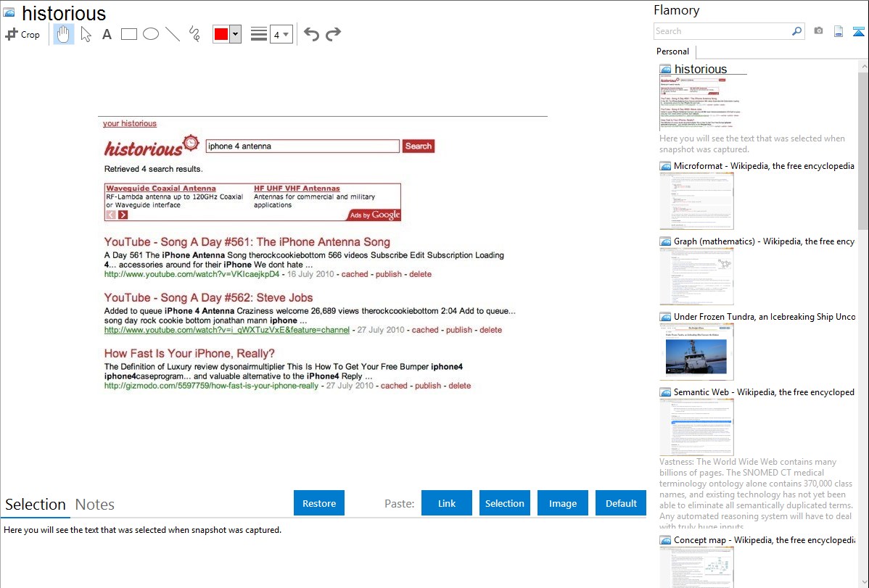Switch to the Selection tab
869x588 pixels.
click(36, 505)
